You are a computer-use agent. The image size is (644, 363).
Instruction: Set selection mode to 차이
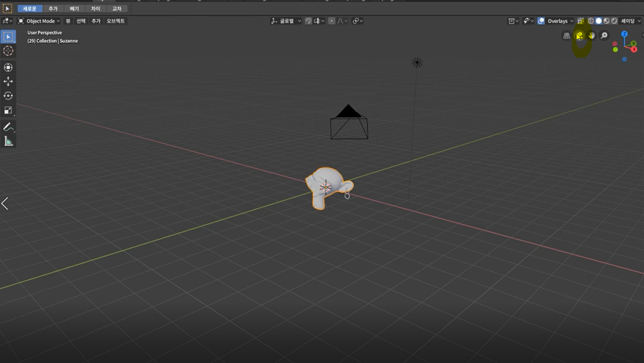pos(95,8)
